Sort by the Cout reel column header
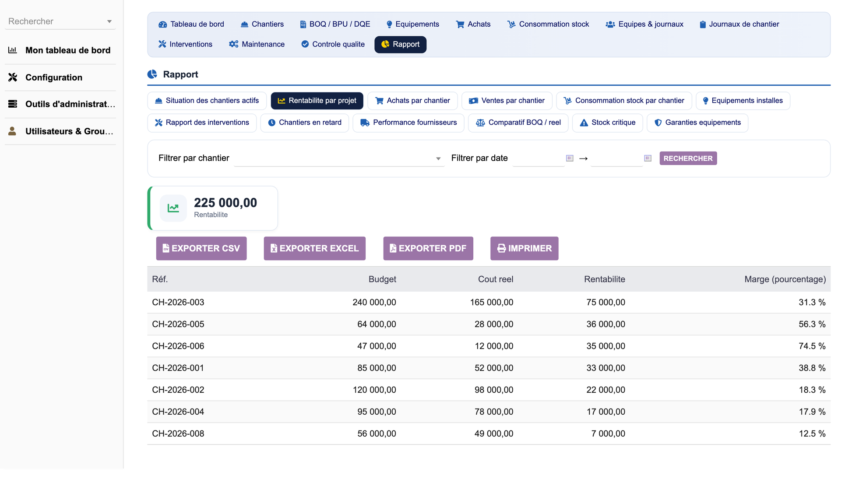852x504 pixels. (x=496, y=279)
